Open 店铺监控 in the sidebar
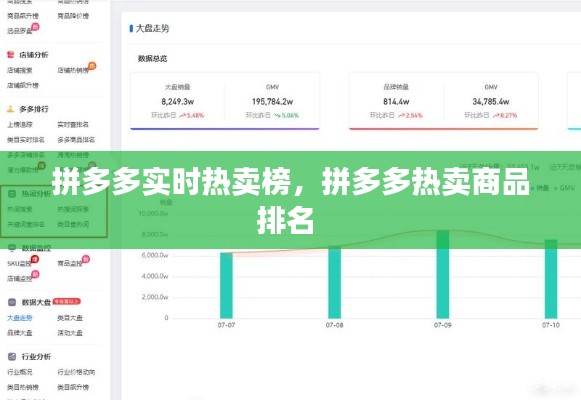581x400 pixels. tap(20, 279)
